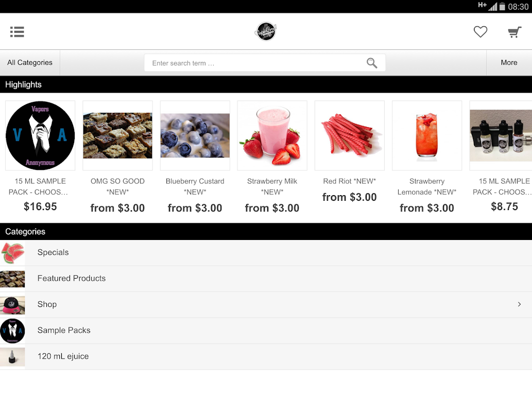Open the hamburger list menu icon
532x412 pixels.
tap(17, 31)
